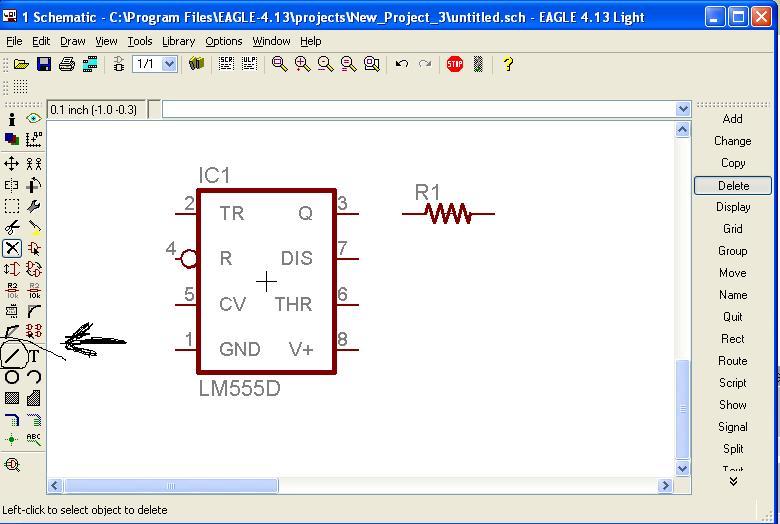Select the Name tool
The image size is (780, 524).
pyautogui.click(x=12, y=291)
